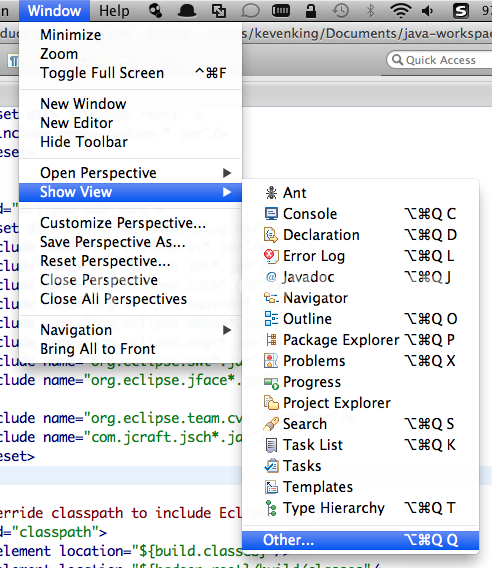Expand the Navigation submenu arrow
The height and width of the screenshot is (568, 492).
pyautogui.click(x=227, y=330)
